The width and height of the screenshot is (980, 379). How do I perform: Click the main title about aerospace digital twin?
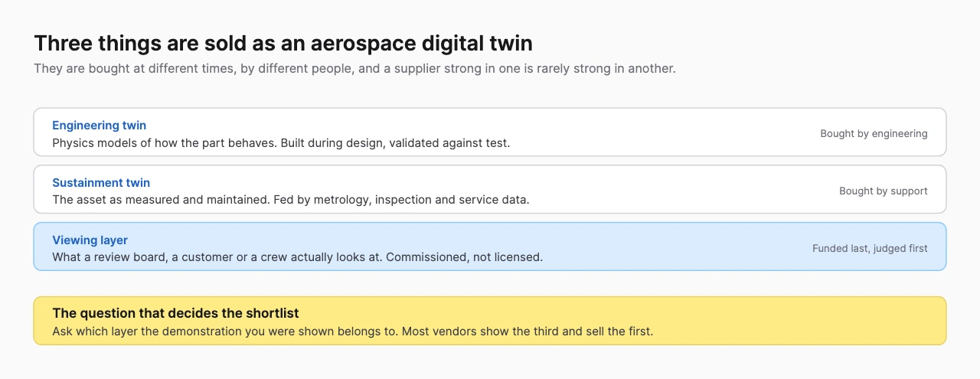click(283, 42)
